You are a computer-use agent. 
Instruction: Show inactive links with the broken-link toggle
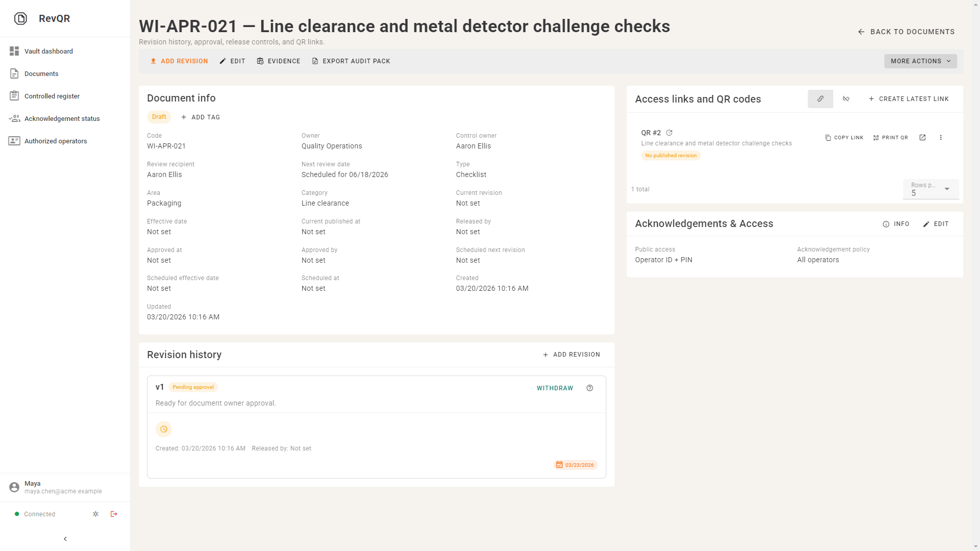pos(846,99)
